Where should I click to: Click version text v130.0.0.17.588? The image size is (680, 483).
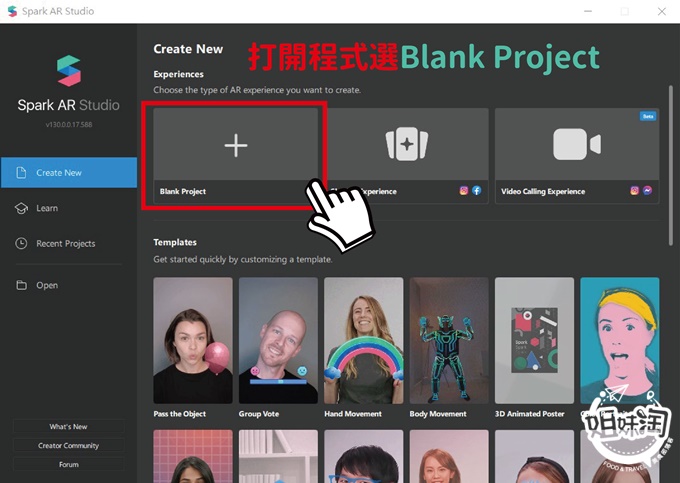(x=69, y=124)
